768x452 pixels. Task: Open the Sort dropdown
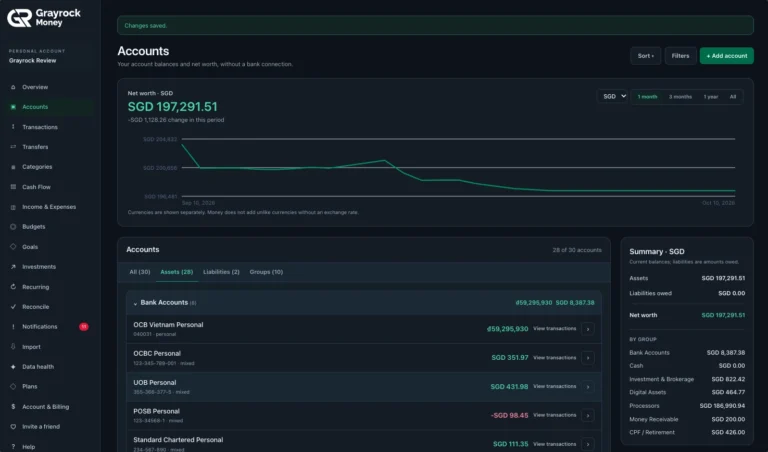click(646, 56)
